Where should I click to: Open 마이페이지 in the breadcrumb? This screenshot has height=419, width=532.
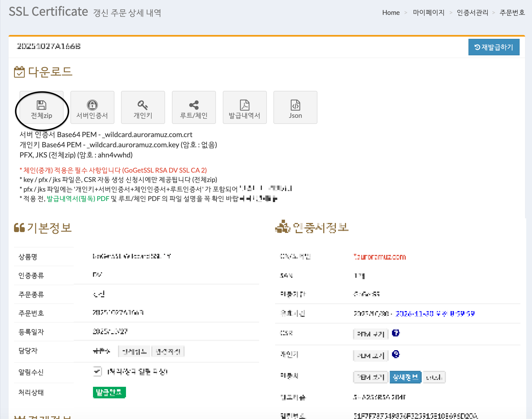click(428, 13)
